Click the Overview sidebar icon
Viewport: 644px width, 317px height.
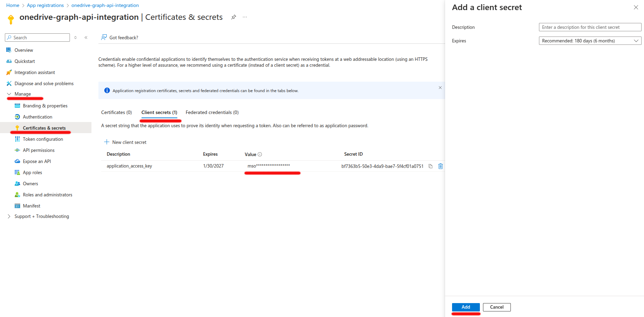9,50
